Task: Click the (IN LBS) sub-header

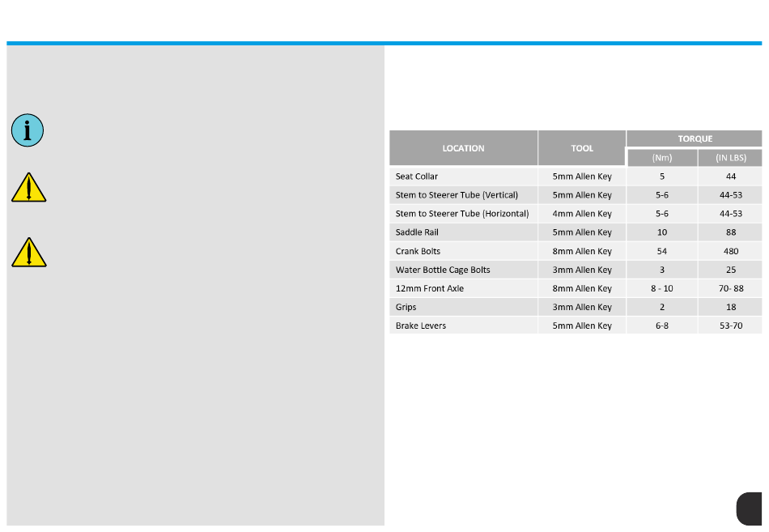Action: (731, 158)
